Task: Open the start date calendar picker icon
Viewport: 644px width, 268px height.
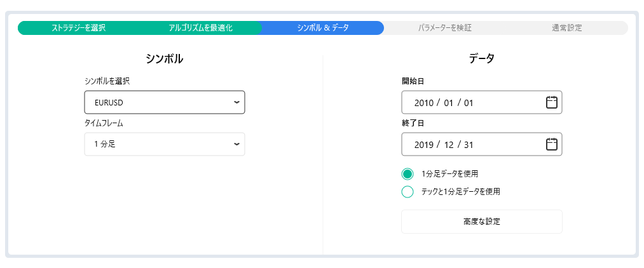Action: coord(551,102)
